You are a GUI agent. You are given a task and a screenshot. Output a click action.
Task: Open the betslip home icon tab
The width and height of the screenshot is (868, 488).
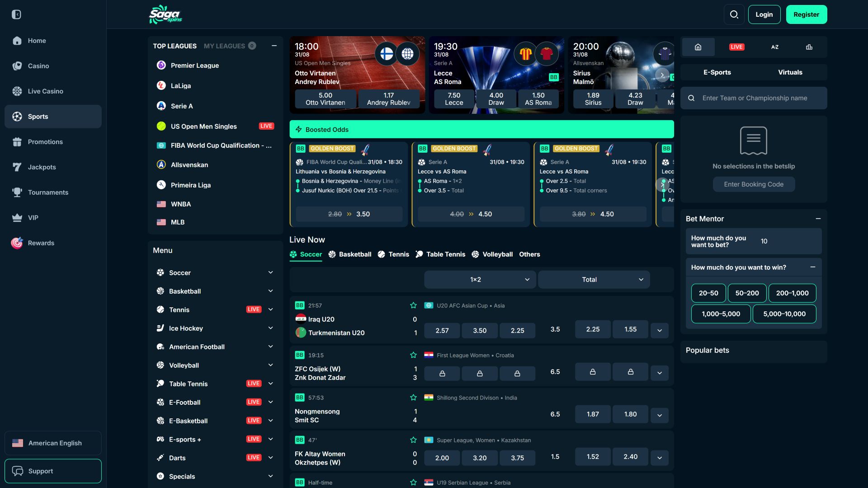click(x=698, y=47)
